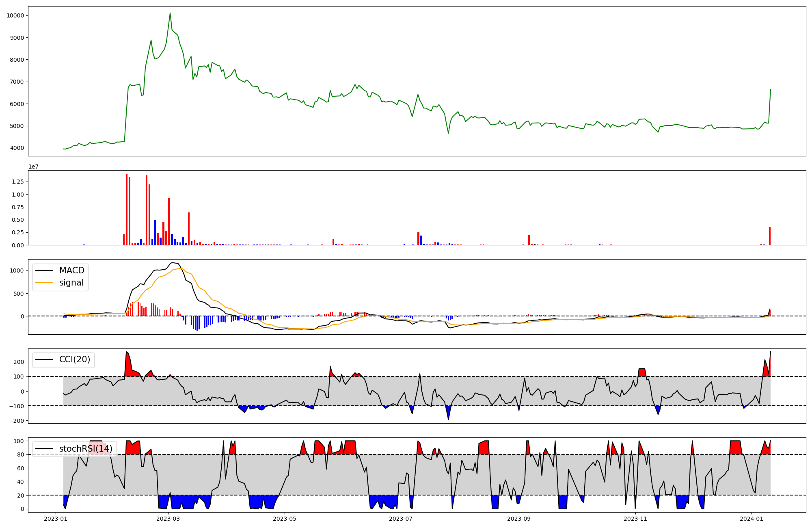The height and width of the screenshot is (528, 812).
Task: Click the price peak above 10000
Action: (170, 13)
